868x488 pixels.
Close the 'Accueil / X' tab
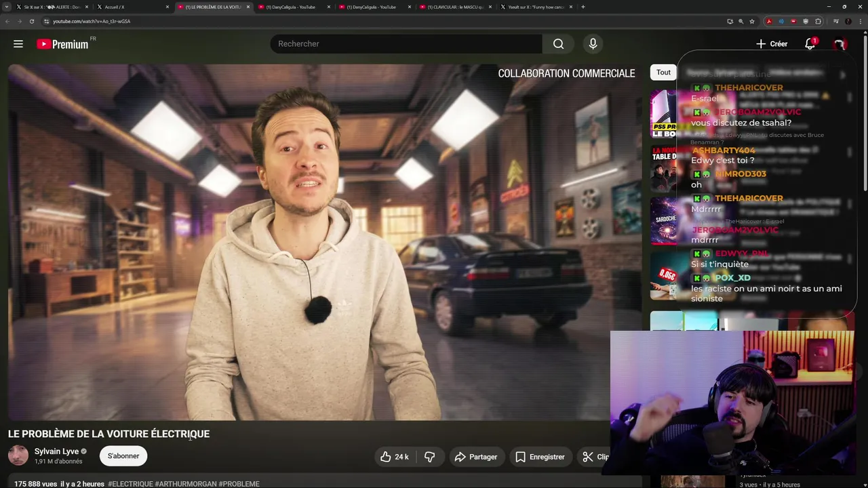pyautogui.click(x=167, y=7)
